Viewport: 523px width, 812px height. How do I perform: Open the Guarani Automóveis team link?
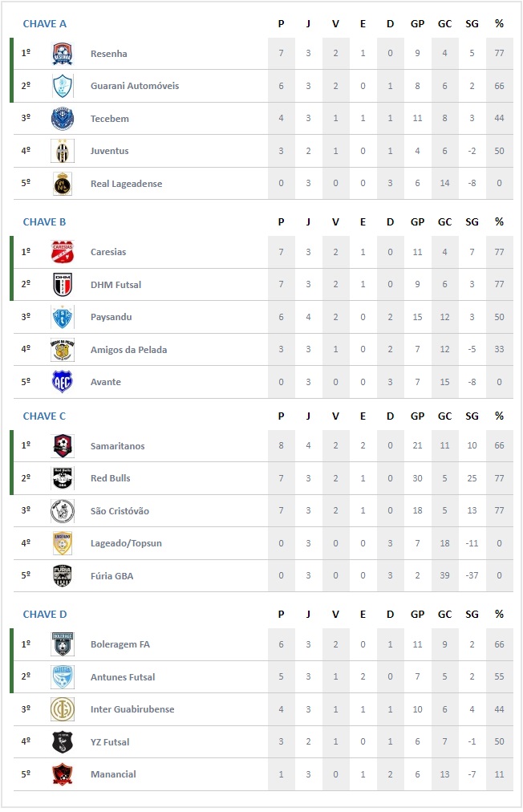coord(135,86)
